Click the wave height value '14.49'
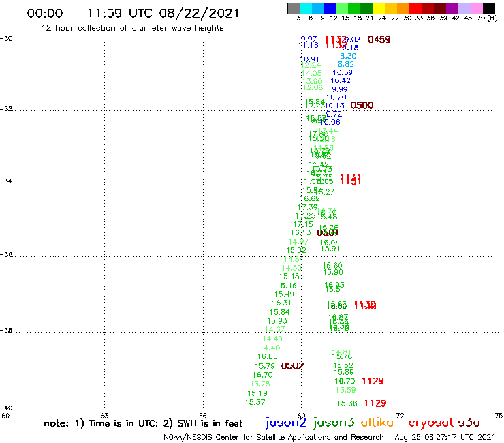Viewport: 504px width, 443px height. point(272,339)
